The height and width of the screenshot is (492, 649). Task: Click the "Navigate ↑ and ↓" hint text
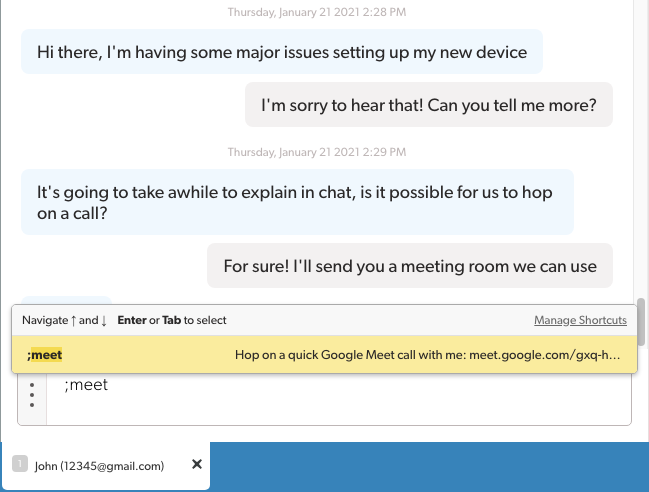(x=64, y=320)
